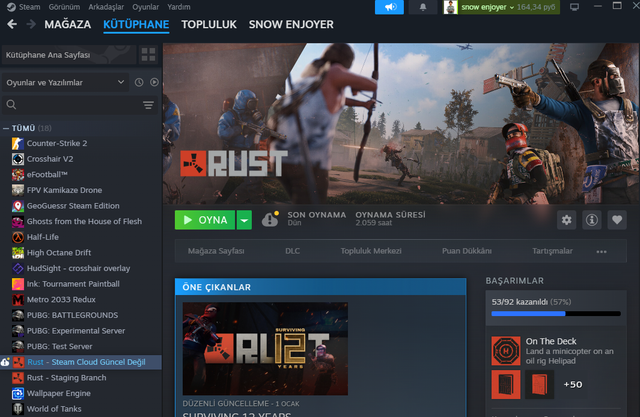Screen dimensions: 640x417
Task: Open the SNOW ENJOYER profile tab
Action: tap(291, 24)
